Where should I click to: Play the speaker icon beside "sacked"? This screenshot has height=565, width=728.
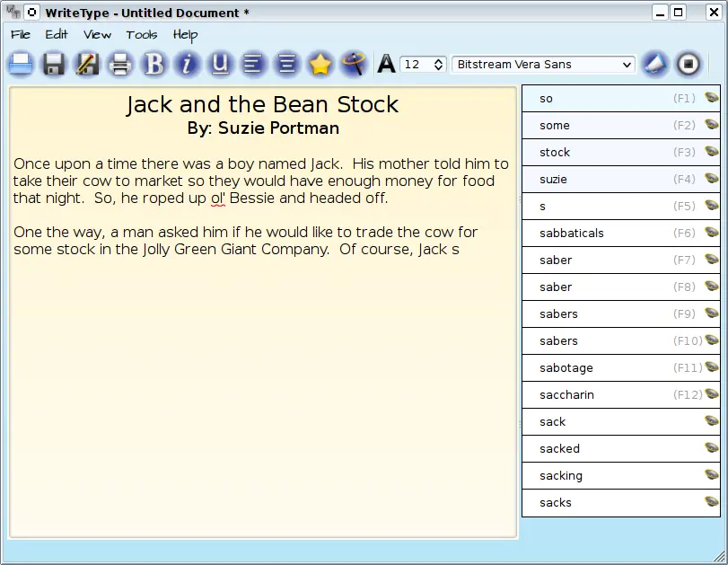[x=711, y=448]
